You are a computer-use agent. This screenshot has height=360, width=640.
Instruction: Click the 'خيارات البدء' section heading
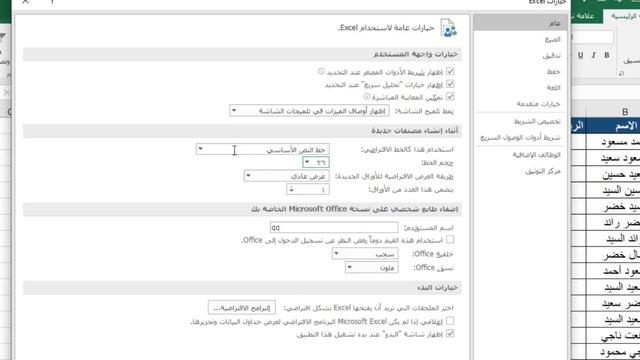point(437,287)
